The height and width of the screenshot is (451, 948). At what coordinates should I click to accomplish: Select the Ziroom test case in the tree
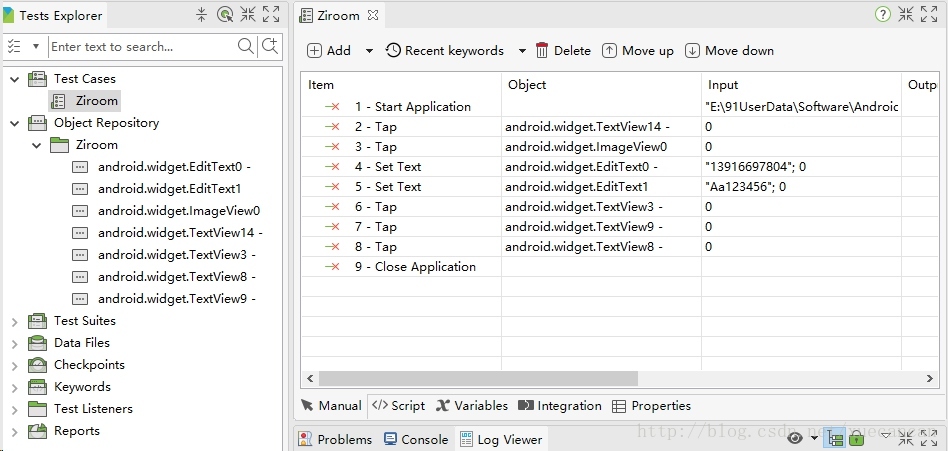point(85,100)
